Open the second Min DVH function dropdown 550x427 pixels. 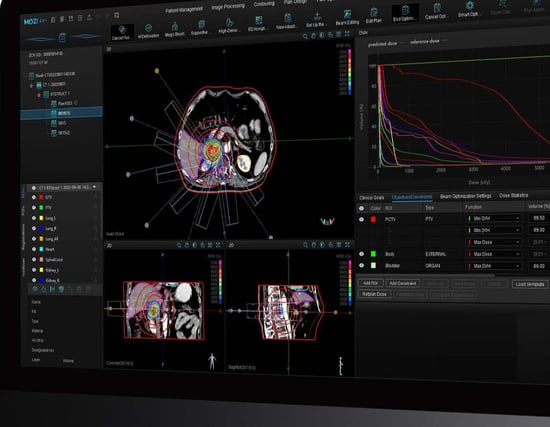[494, 230]
